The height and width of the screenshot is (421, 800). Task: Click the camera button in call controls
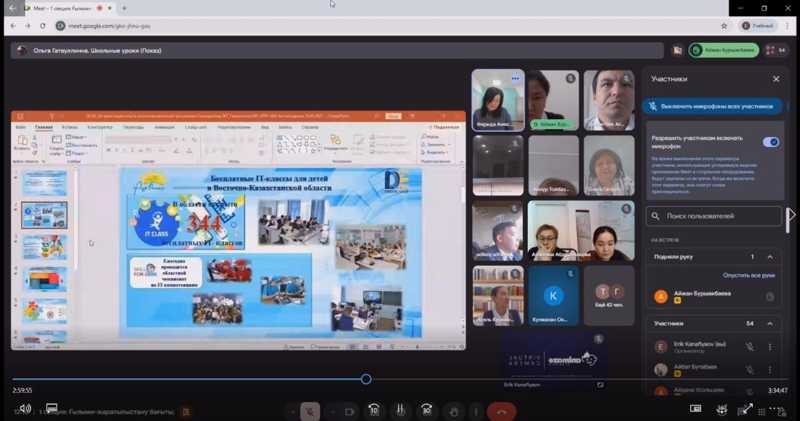[349, 410]
